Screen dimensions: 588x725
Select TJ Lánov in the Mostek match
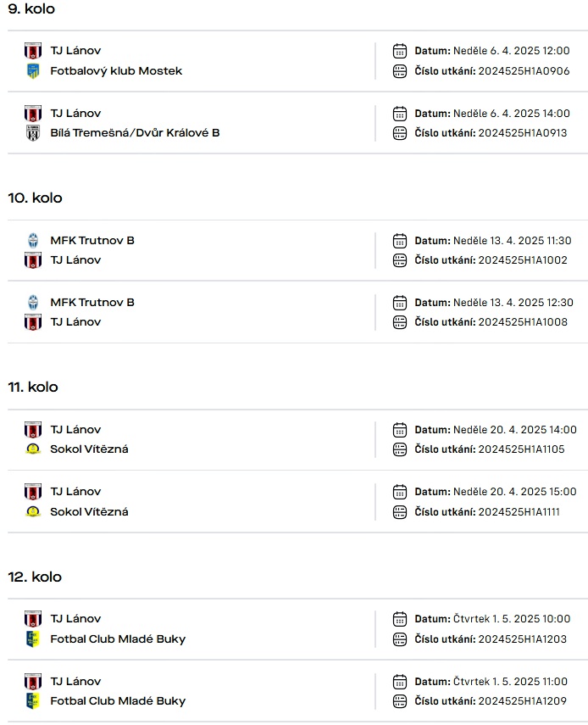tap(75, 50)
